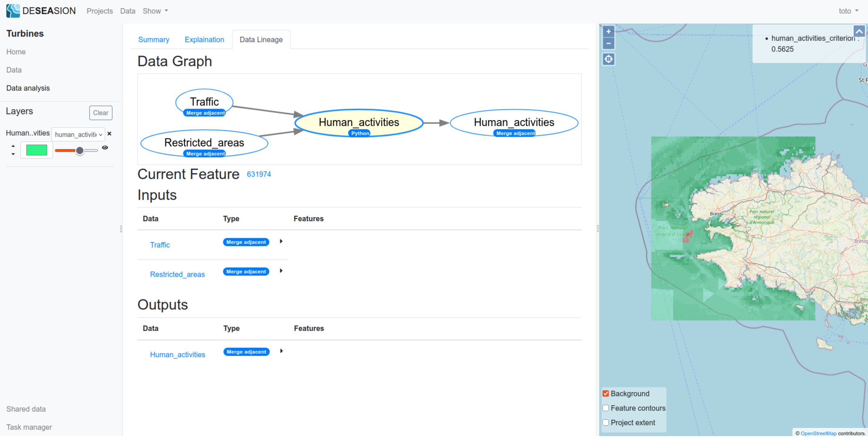Click the green layer color swatch

[37, 150]
